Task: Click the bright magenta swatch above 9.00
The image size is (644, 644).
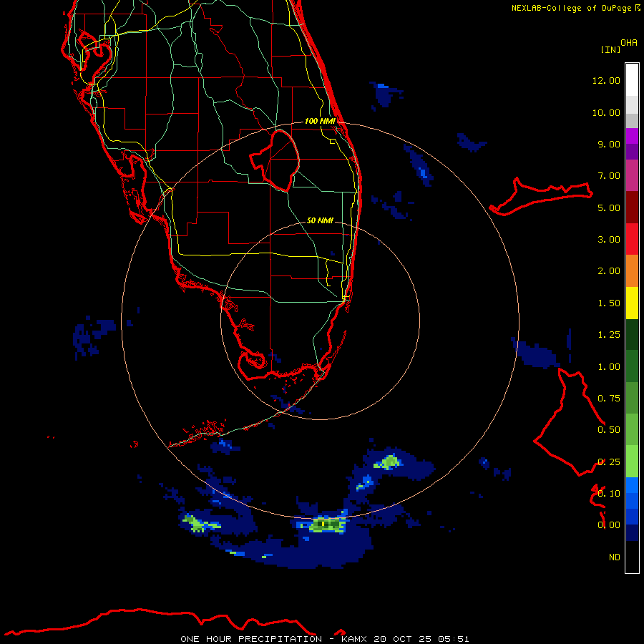Action: (632, 136)
